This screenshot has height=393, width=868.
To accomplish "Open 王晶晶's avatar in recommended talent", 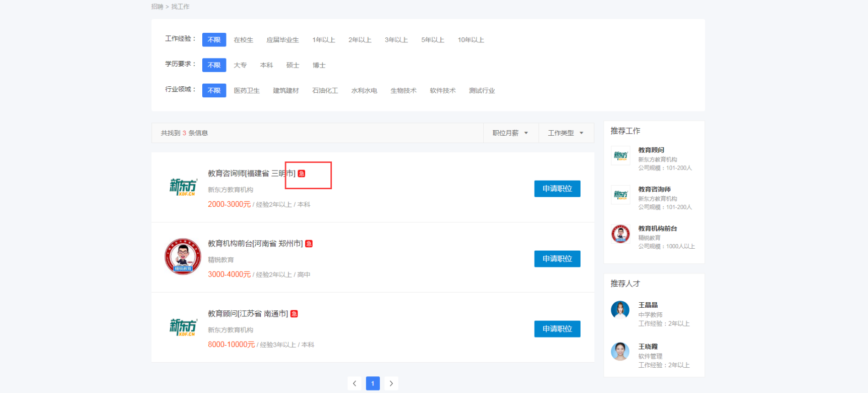I will coord(620,310).
